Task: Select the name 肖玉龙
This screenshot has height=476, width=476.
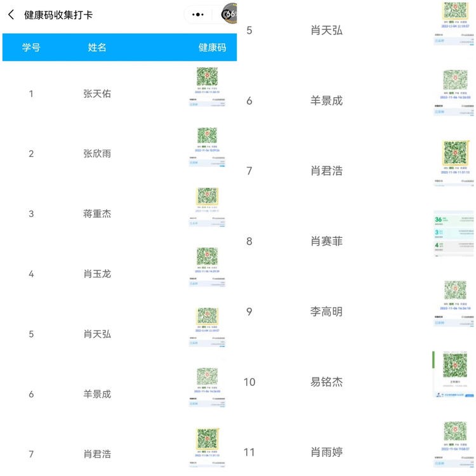Action: coord(97,274)
